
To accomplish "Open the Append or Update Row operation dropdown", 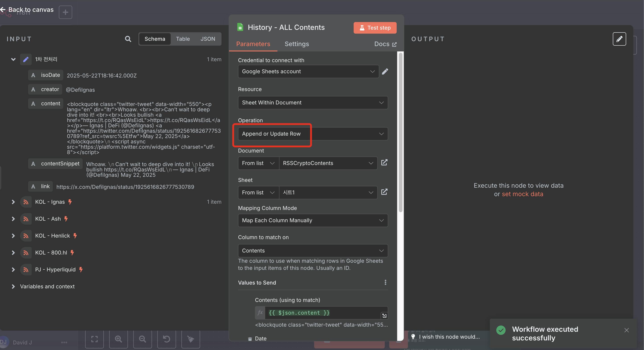I will [x=312, y=134].
